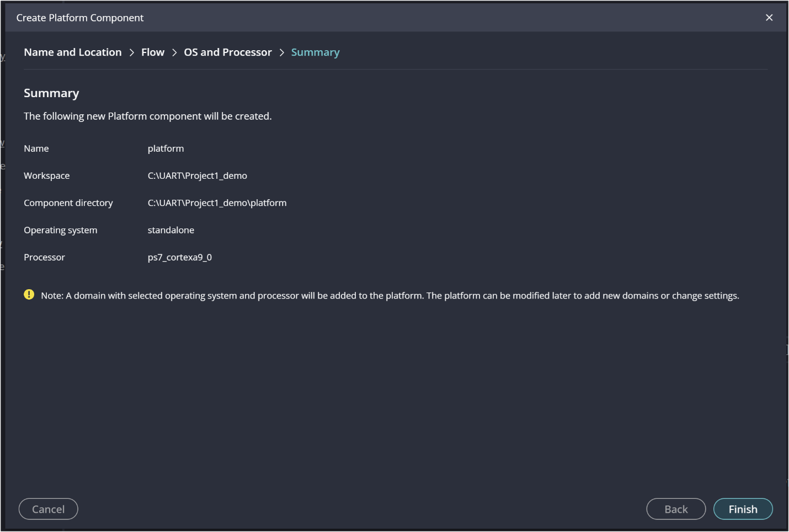Click the Summary section heading
The width and height of the screenshot is (789, 532).
51,93
